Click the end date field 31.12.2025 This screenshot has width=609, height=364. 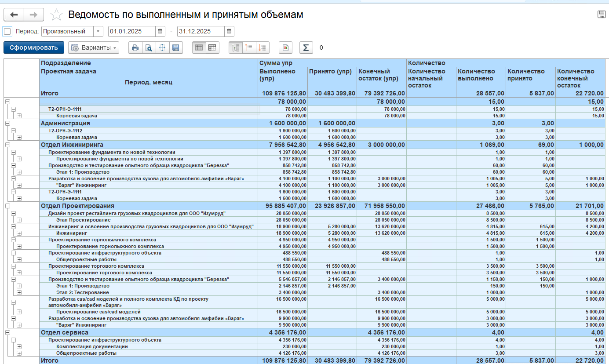201,31
